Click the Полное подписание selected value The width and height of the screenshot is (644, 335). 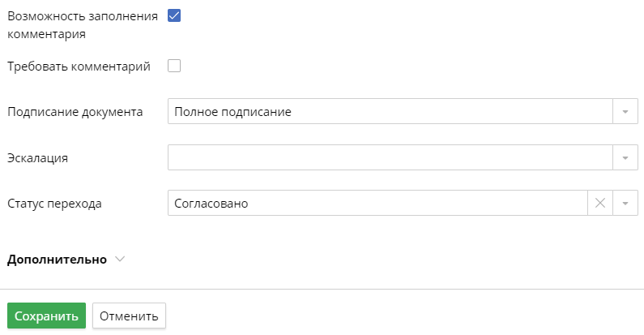(233, 112)
